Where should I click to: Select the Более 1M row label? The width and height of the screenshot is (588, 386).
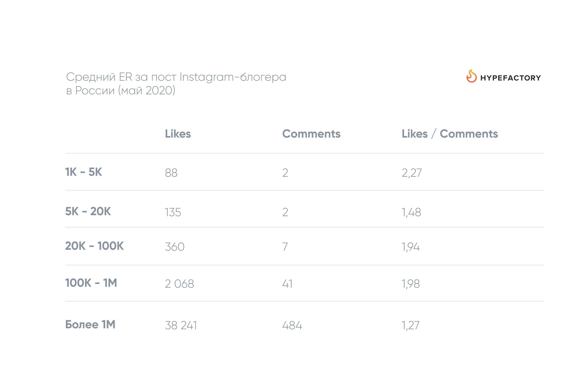pyautogui.click(x=90, y=325)
